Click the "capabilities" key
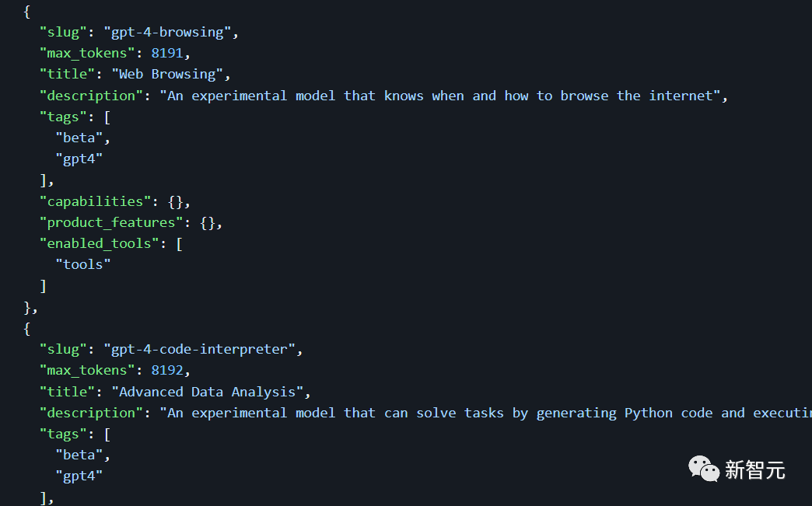 tap(96, 201)
